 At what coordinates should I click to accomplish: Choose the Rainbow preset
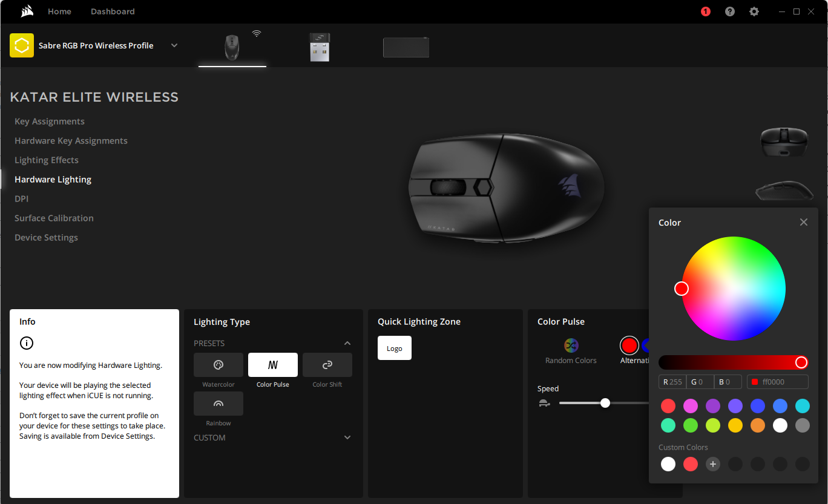point(218,404)
